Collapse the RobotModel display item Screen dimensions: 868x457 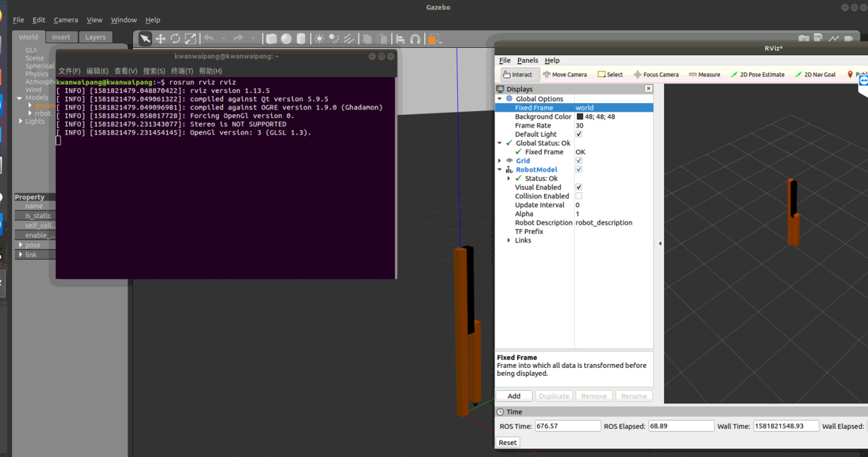pos(500,169)
